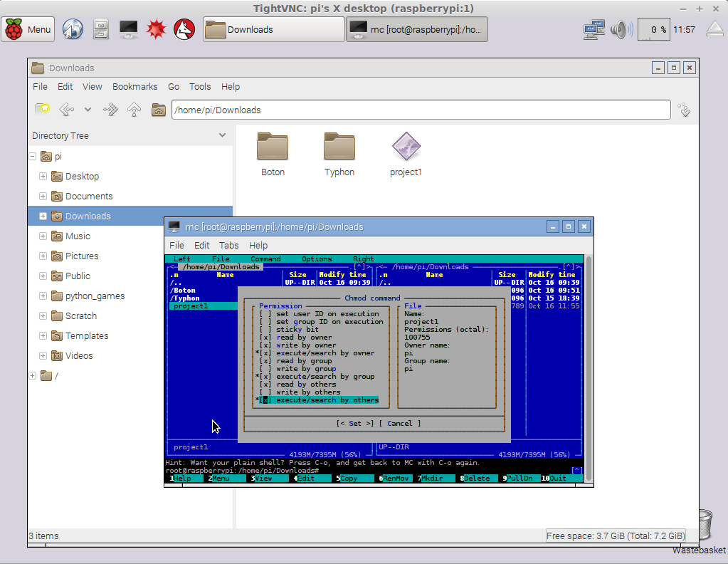Open the network connections tray icon
The width and height of the screenshot is (728, 564).
tap(594, 30)
